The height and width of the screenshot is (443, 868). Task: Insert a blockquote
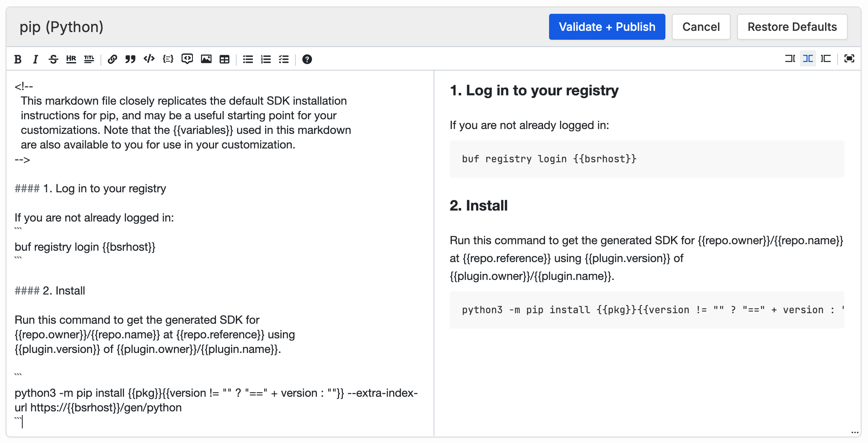coord(130,59)
